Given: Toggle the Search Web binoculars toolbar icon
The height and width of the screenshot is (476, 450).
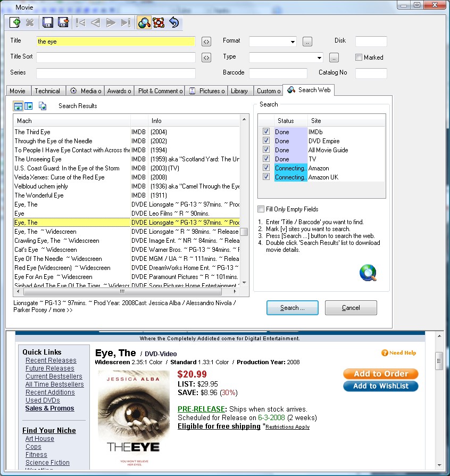Looking at the screenshot, I should pyautogui.click(x=144, y=22).
